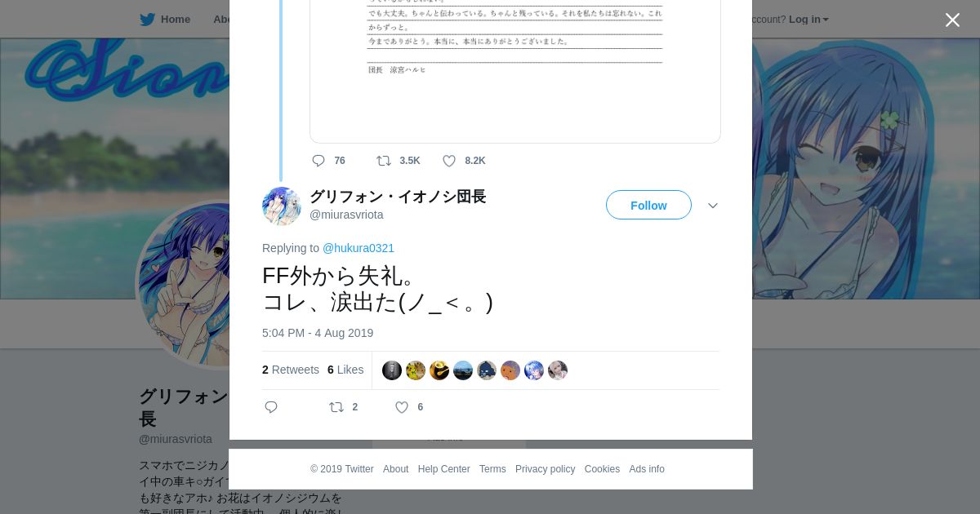Close the tweet overlay
This screenshot has height=514, width=980.
pos(952,20)
